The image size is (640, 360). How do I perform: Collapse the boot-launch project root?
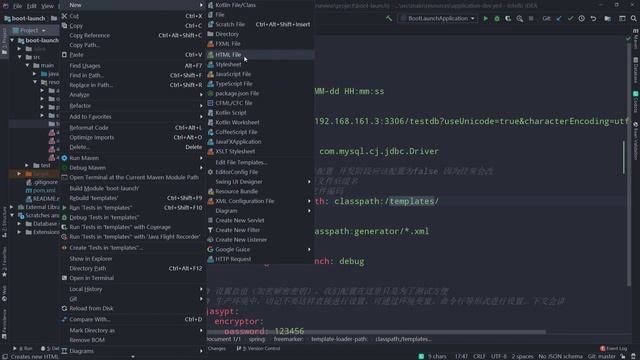(x=12, y=40)
